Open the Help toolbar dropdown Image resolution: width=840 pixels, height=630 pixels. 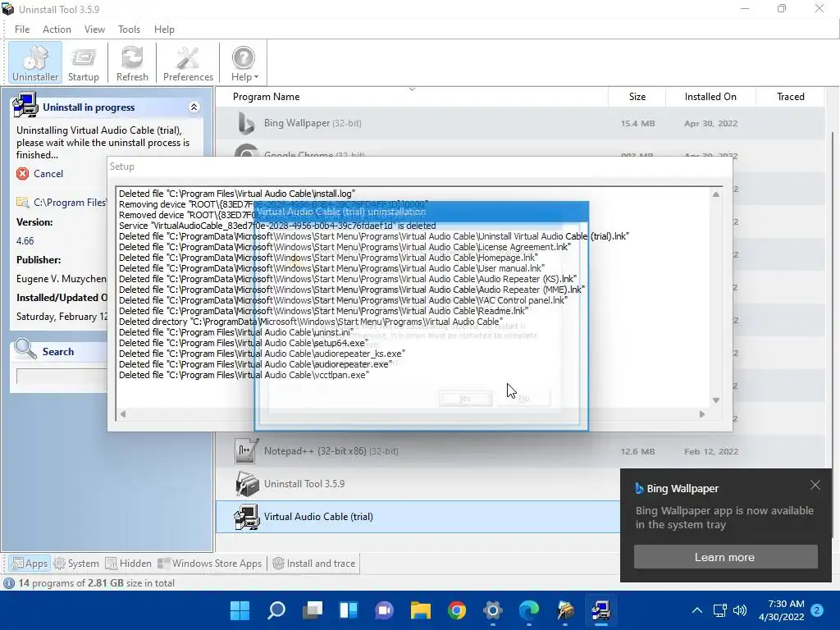[244, 63]
